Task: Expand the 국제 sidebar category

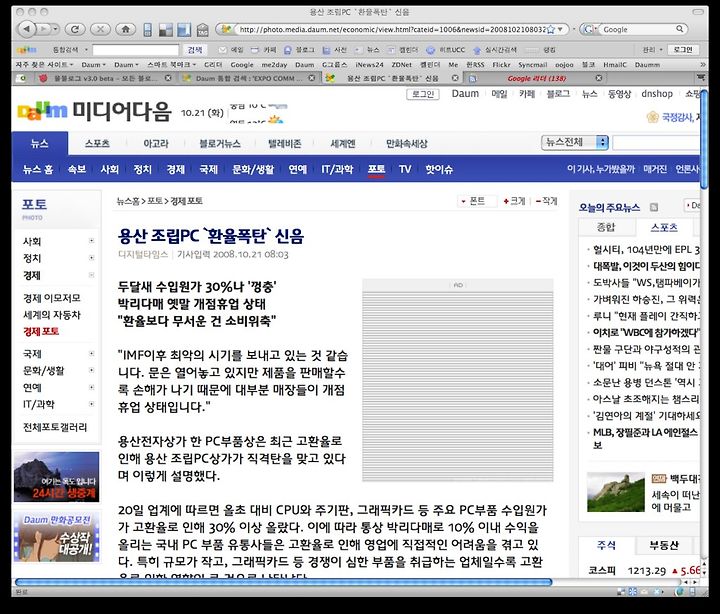Action: coord(91,354)
